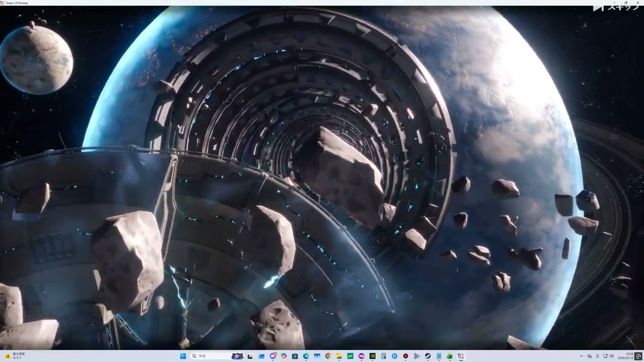
Task: Switch to the Tower of Fantasy taskbar icon
Action: [461, 356]
